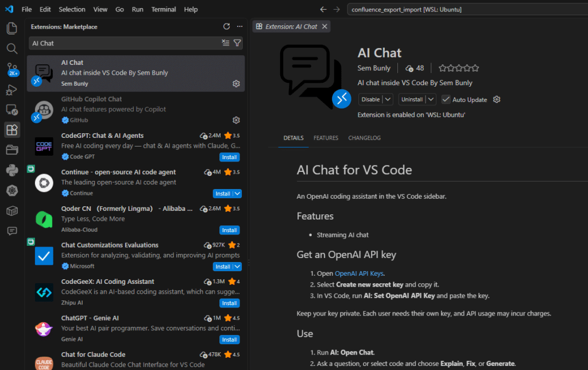Open AI Chat extension settings gear in details
Viewport: 588px width, 370px height.
(497, 99)
